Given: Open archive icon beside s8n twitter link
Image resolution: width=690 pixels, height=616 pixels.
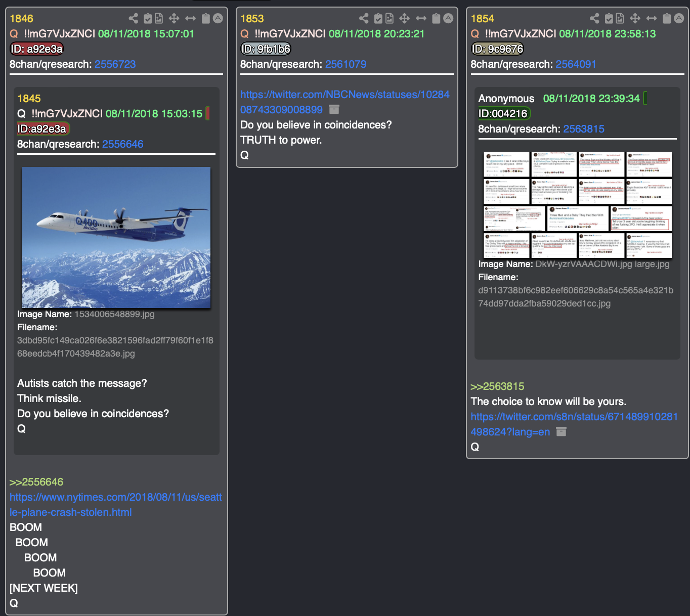Looking at the screenshot, I should 562,431.
